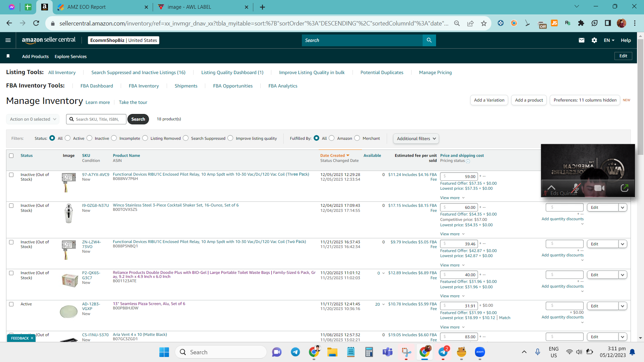Close the FEEDBACK tab with X
The height and width of the screenshot is (362, 644).
[x=32, y=338]
